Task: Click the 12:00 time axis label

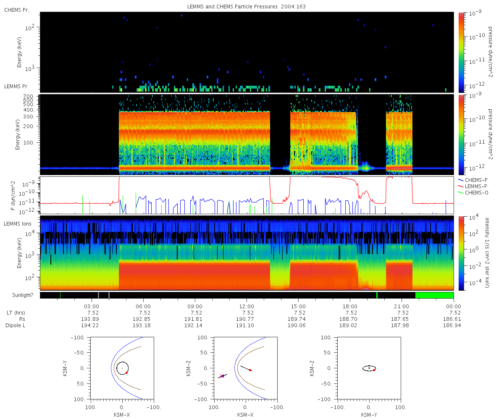Action: tap(247, 306)
